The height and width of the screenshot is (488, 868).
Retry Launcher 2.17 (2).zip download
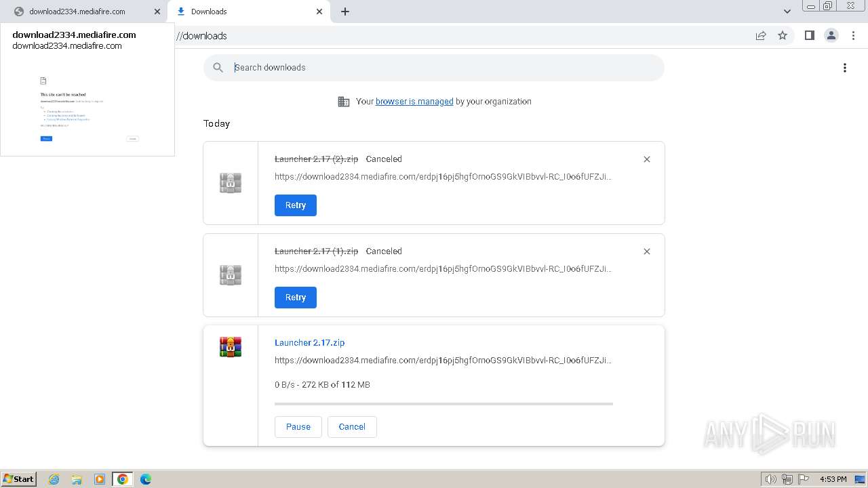tap(296, 205)
